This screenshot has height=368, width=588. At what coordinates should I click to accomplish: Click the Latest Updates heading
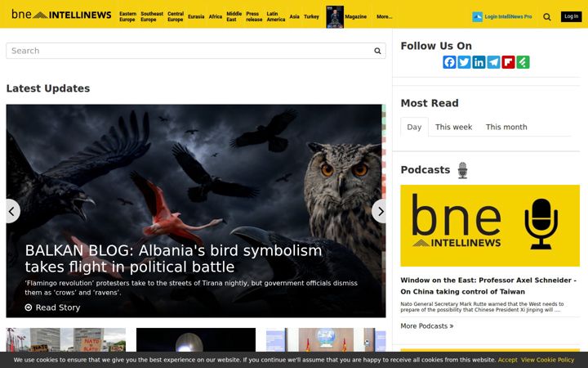[48, 88]
